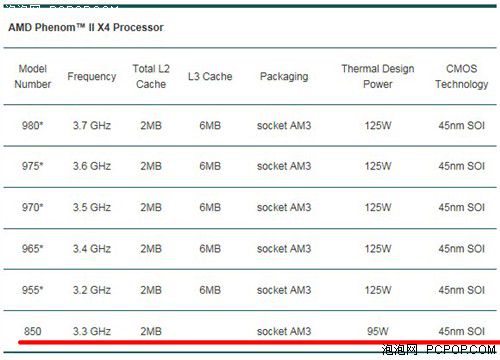Click the L3 Cache column header

click(210, 76)
